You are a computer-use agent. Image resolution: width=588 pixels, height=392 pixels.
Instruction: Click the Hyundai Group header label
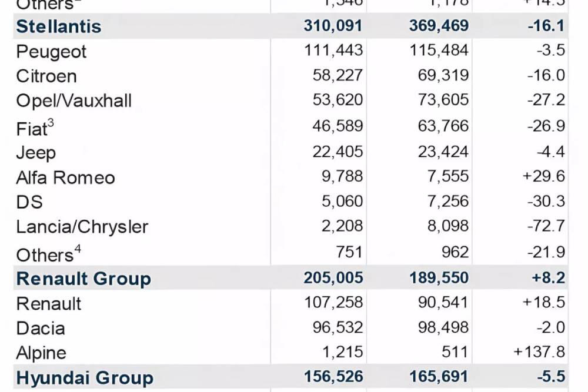[85, 378]
